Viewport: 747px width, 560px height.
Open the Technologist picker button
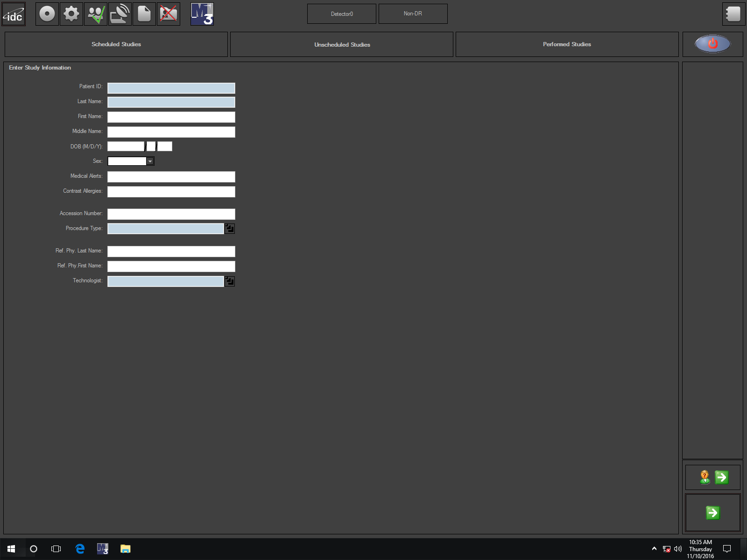pos(230,281)
